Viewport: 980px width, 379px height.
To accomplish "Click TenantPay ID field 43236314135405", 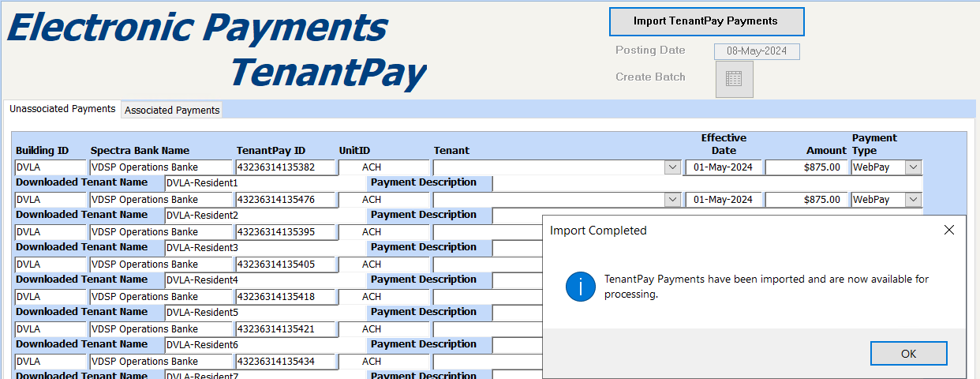I will [x=286, y=265].
